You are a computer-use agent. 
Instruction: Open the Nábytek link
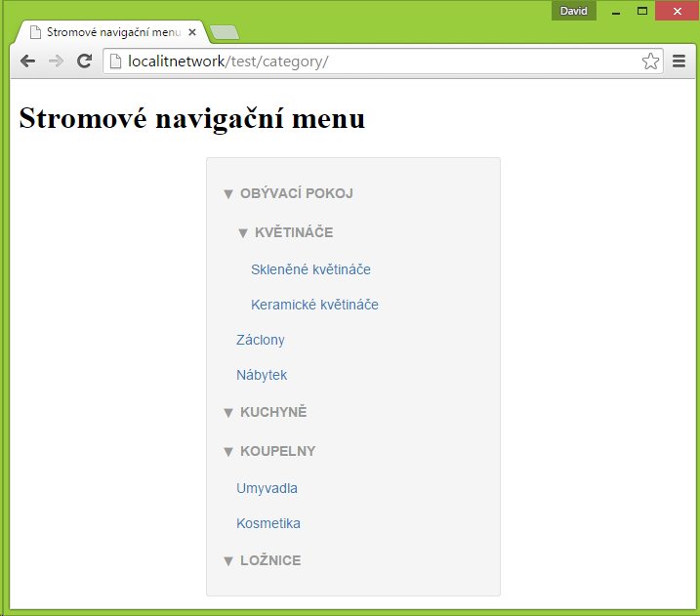tap(262, 375)
